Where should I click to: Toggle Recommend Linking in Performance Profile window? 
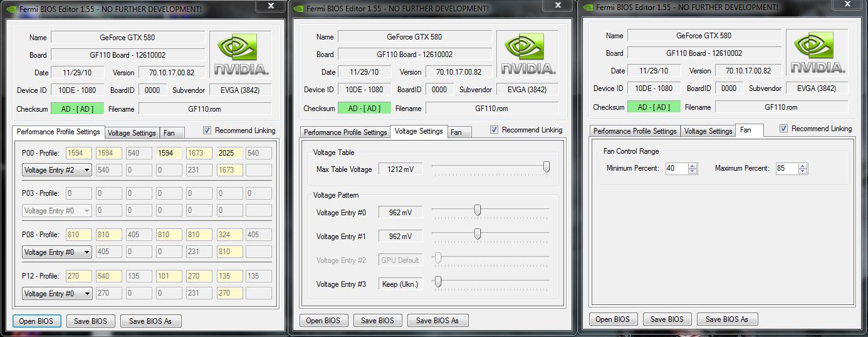tap(207, 131)
